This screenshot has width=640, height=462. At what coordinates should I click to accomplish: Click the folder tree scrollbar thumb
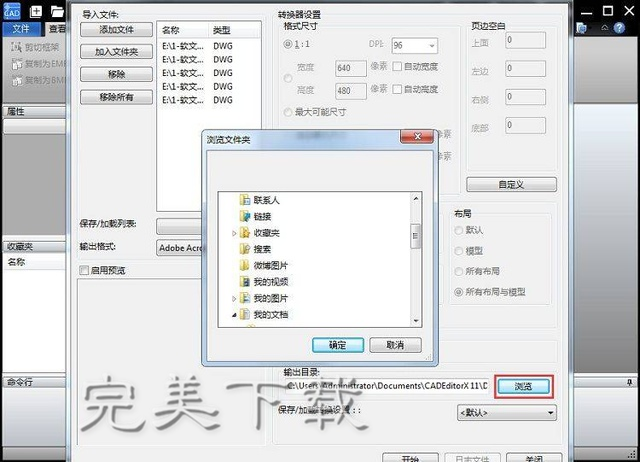[x=416, y=236]
